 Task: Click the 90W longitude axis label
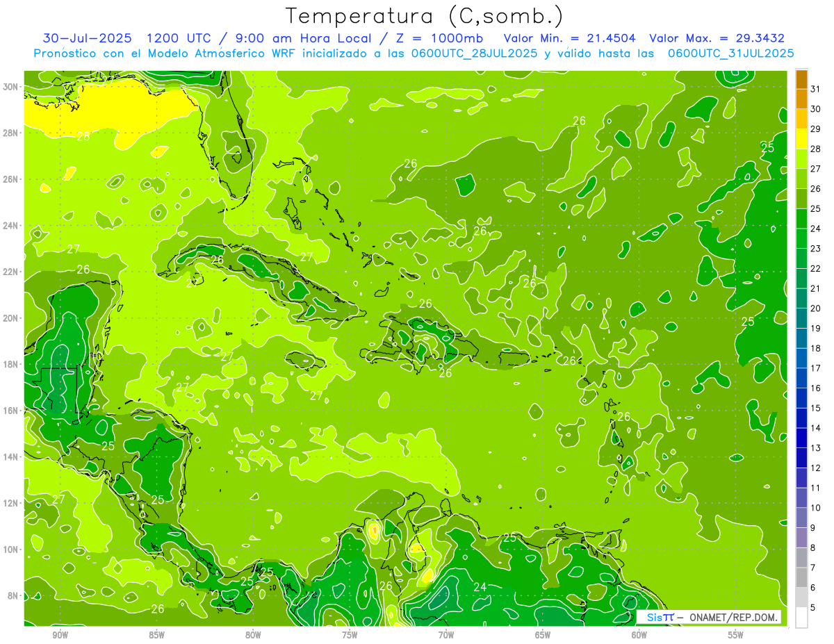coord(60,635)
